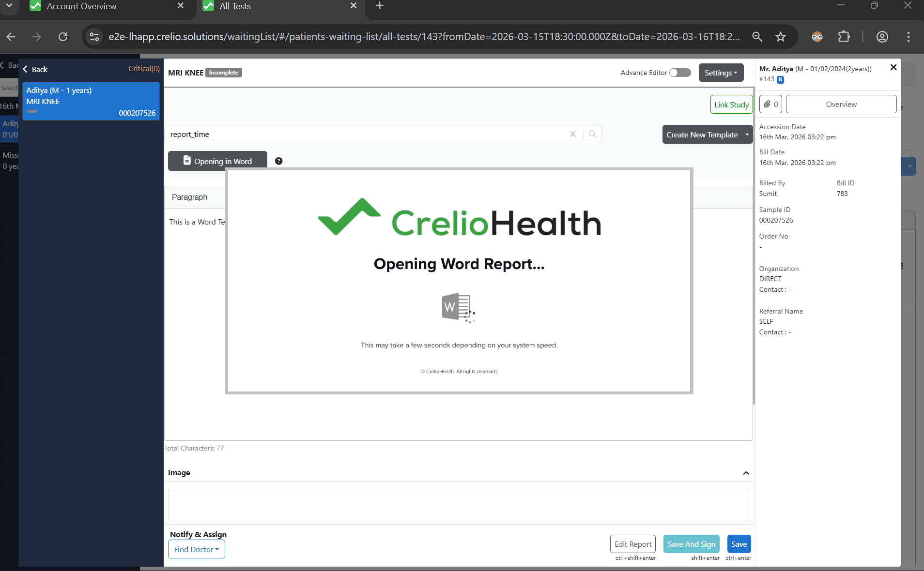Click the Bill ID 783 value

click(842, 194)
